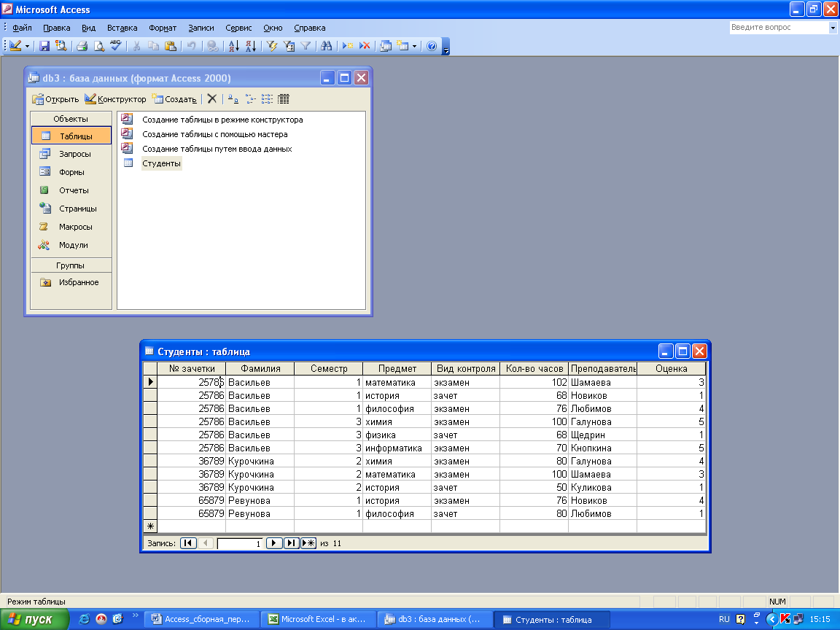Switch to list view in db3 window
Screen dimensions: 840x630
[267, 99]
